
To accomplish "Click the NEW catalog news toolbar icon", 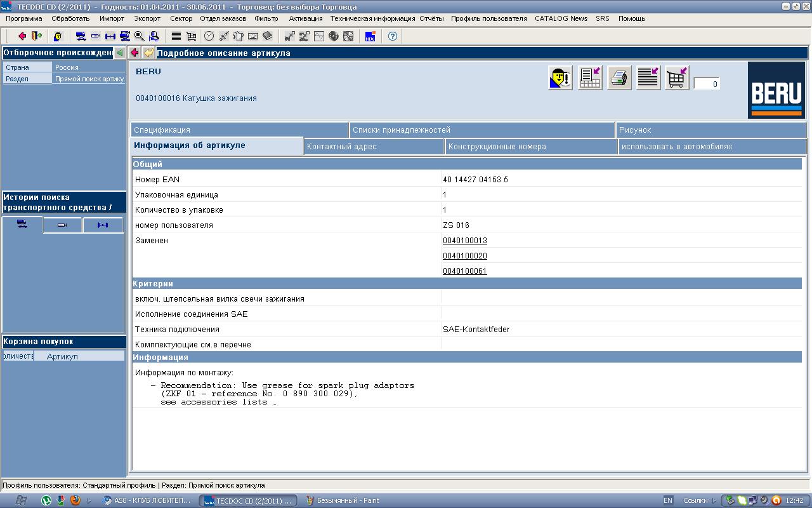I will pyautogui.click(x=370, y=36).
